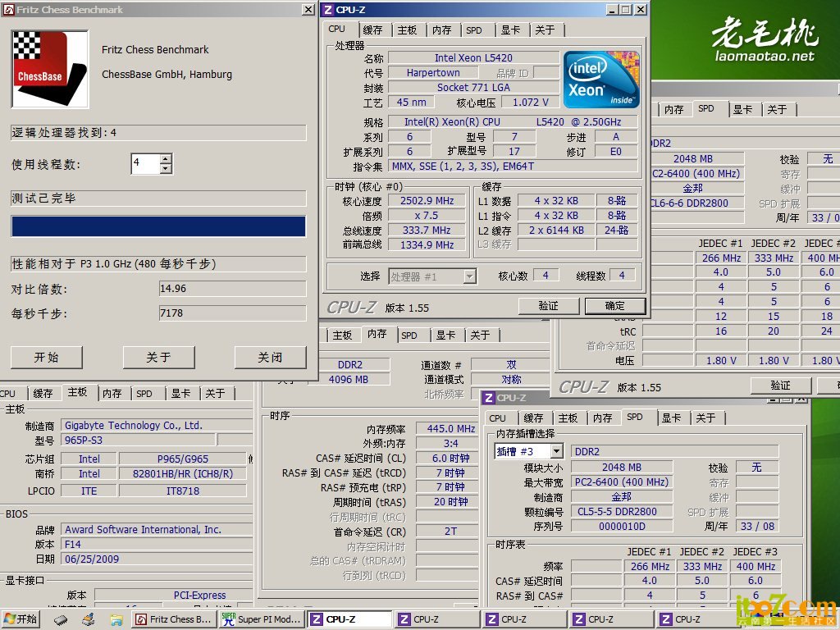The image size is (840, 630).
Task: Click the Z title icon of the slot #3 CPU-Z window
Action: pos(488,398)
